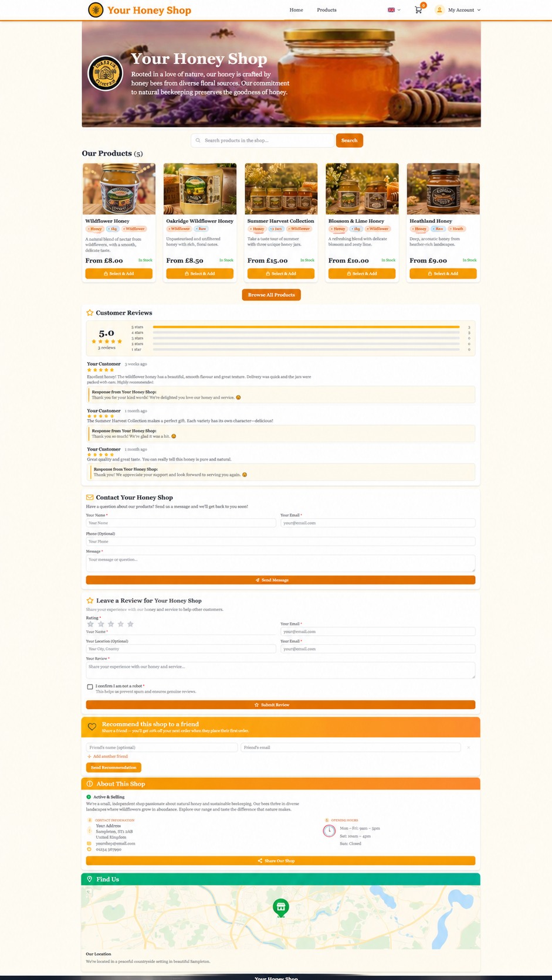This screenshot has height=980, width=552.
Task: Click the location pin icon beside Find Us
Action: 90,879
